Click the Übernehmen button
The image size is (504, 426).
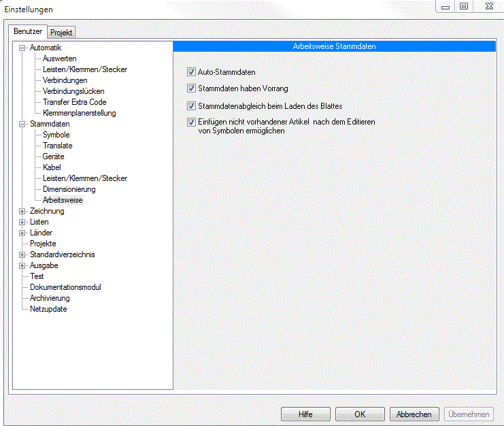click(469, 414)
